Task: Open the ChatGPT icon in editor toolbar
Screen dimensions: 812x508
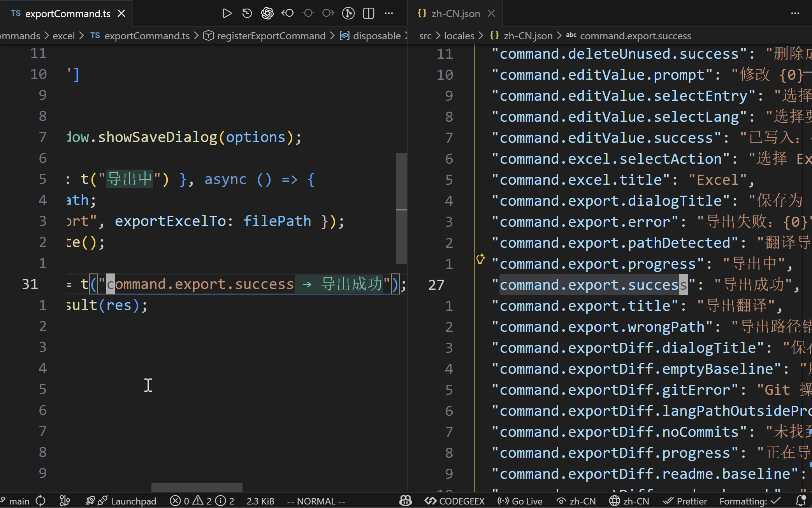Action: pos(267,14)
